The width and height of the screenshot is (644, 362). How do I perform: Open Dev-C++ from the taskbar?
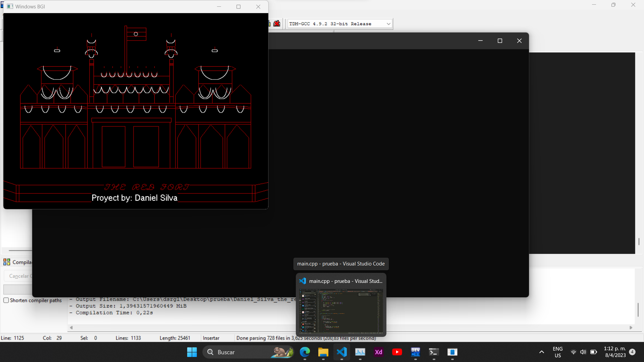[x=415, y=352]
